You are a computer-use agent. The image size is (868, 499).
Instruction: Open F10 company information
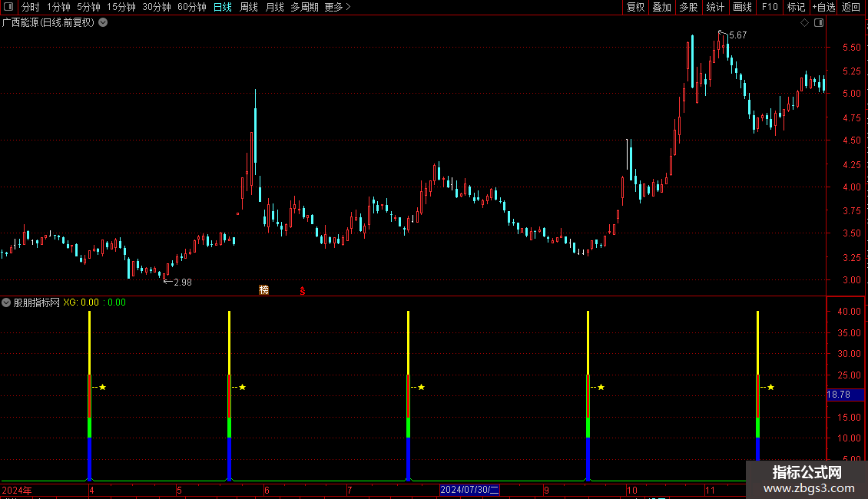pyautogui.click(x=770, y=7)
